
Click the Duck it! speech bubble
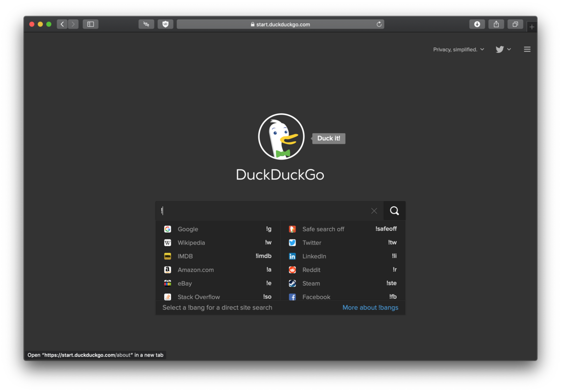coord(328,138)
